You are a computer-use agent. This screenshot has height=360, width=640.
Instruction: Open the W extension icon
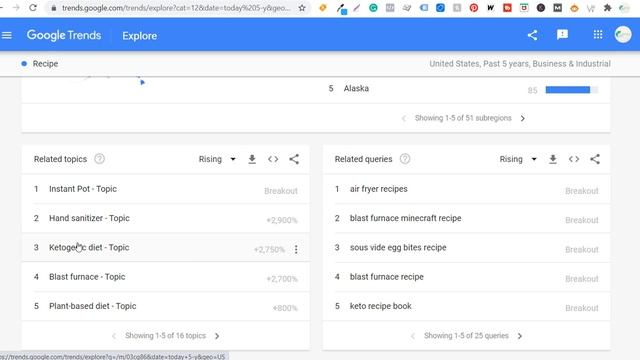click(x=491, y=8)
